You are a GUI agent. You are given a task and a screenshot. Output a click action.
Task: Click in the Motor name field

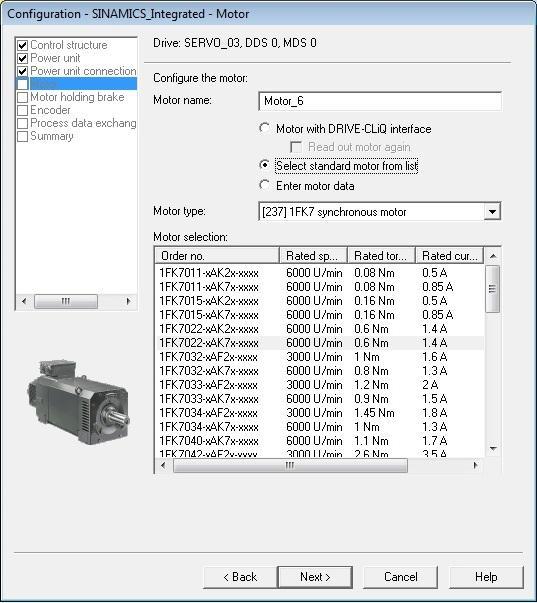(380, 101)
